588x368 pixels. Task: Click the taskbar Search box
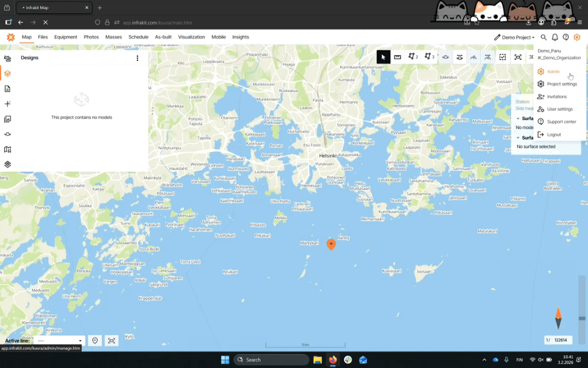pyautogui.click(x=272, y=360)
